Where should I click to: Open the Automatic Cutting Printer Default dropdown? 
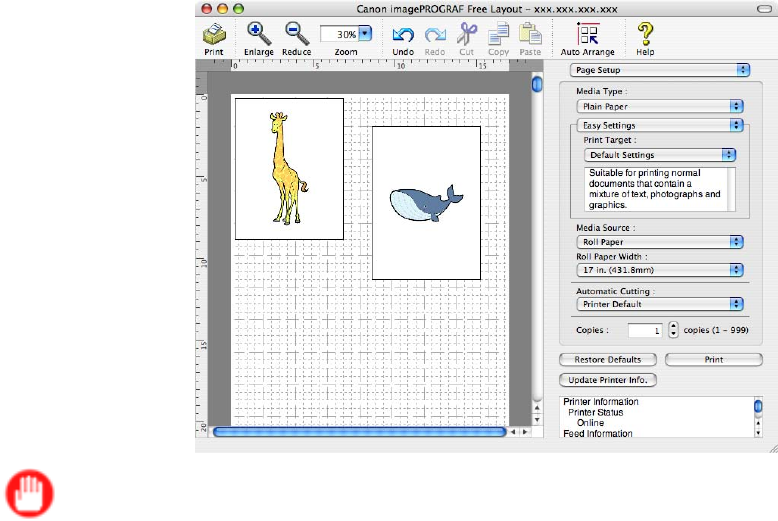click(660, 304)
